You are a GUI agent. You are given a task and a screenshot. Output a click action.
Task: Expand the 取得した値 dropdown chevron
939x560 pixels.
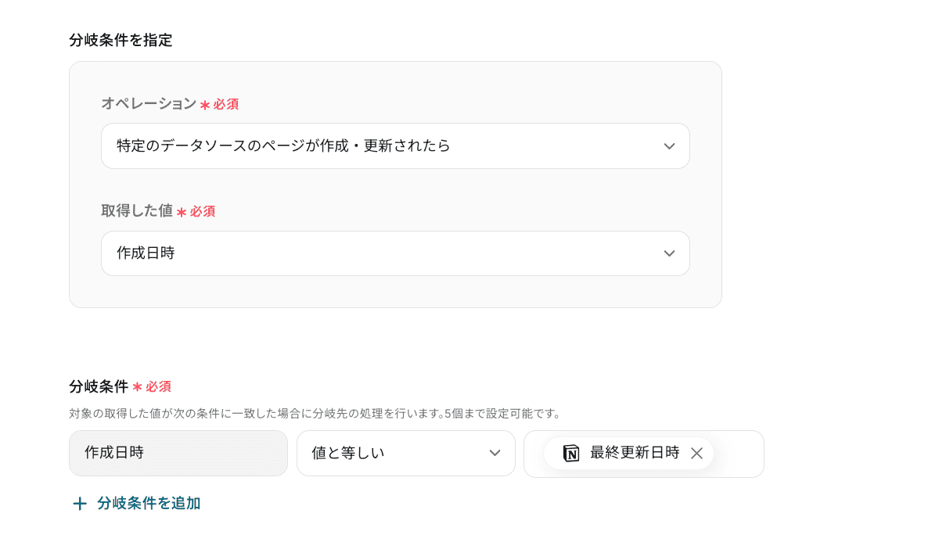[669, 253]
